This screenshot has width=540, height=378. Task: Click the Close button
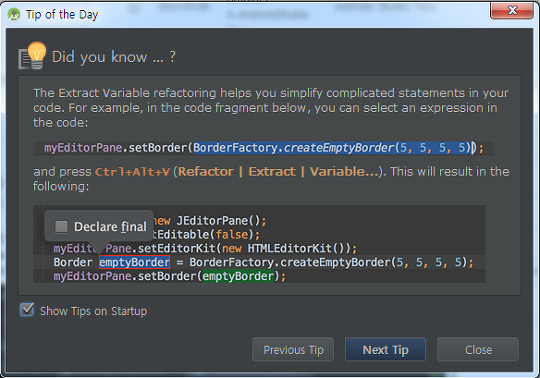pyautogui.click(x=478, y=349)
